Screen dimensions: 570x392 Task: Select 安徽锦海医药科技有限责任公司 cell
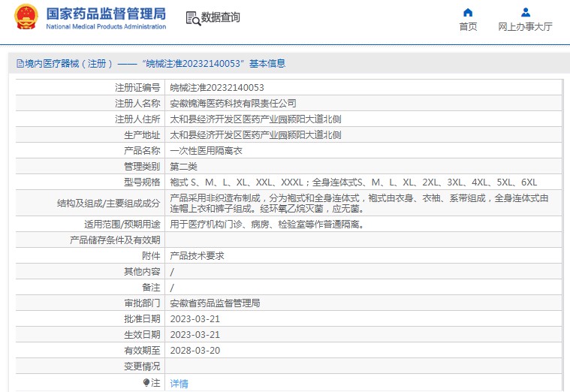click(233, 104)
